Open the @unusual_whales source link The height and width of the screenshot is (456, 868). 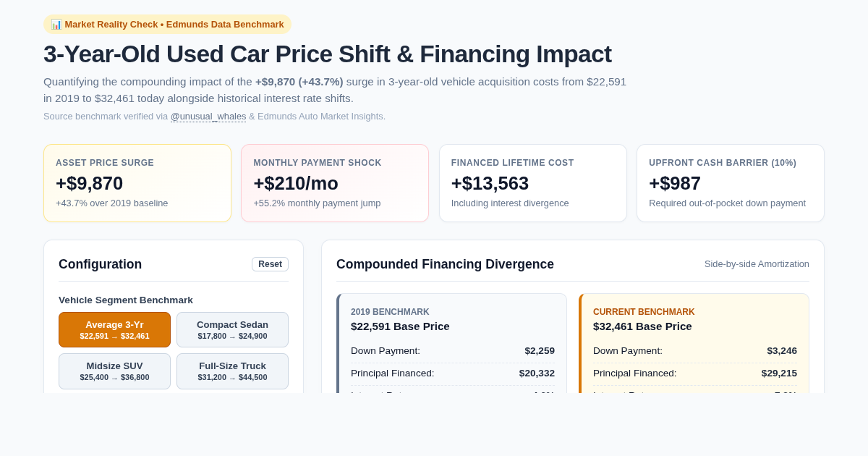pyautogui.click(x=208, y=116)
